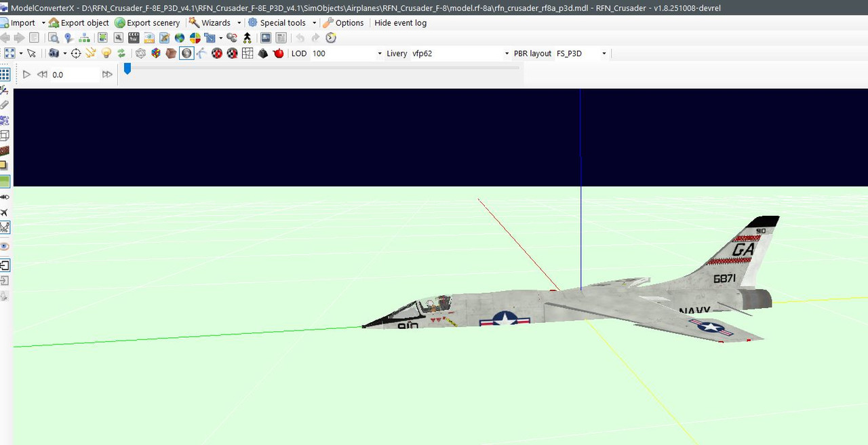
Task: Toggle the brown textured cube mode
Action: (171, 54)
